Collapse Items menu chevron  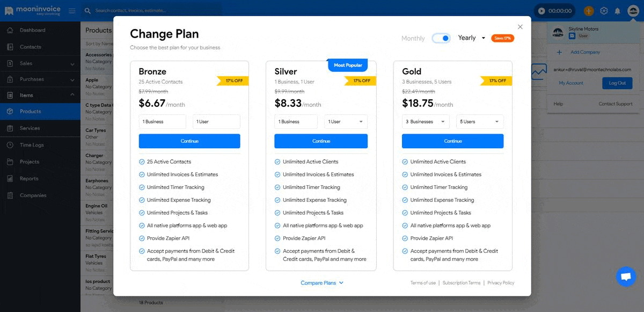(x=72, y=95)
